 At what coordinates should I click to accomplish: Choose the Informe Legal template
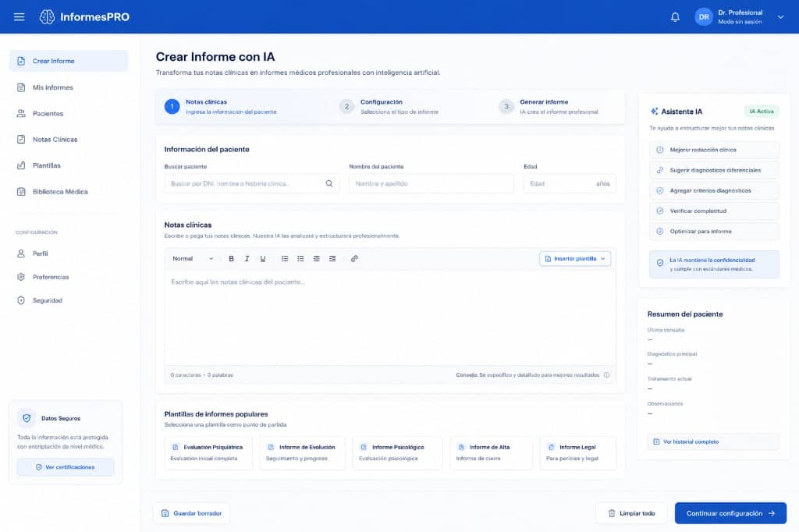578,452
